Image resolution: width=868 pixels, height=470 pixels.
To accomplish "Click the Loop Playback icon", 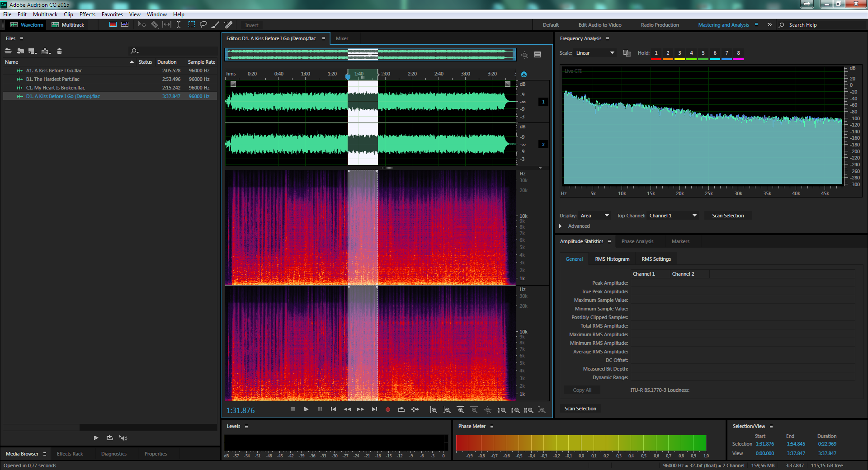I will coord(401,409).
